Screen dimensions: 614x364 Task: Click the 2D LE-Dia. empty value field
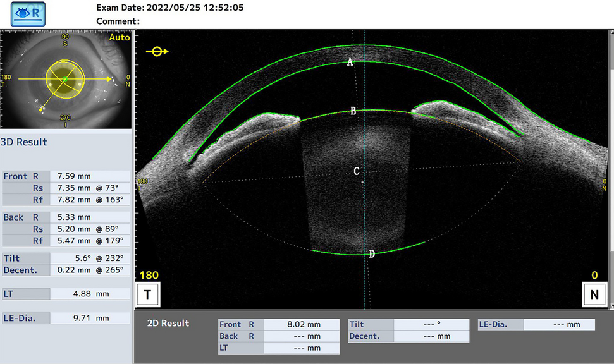559,324
